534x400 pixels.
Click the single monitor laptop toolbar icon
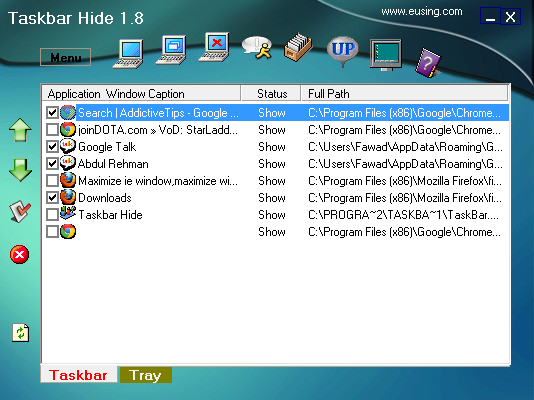128,54
